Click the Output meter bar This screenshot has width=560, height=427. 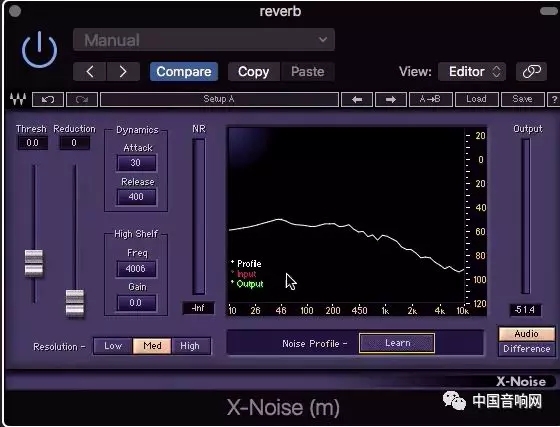(526, 216)
